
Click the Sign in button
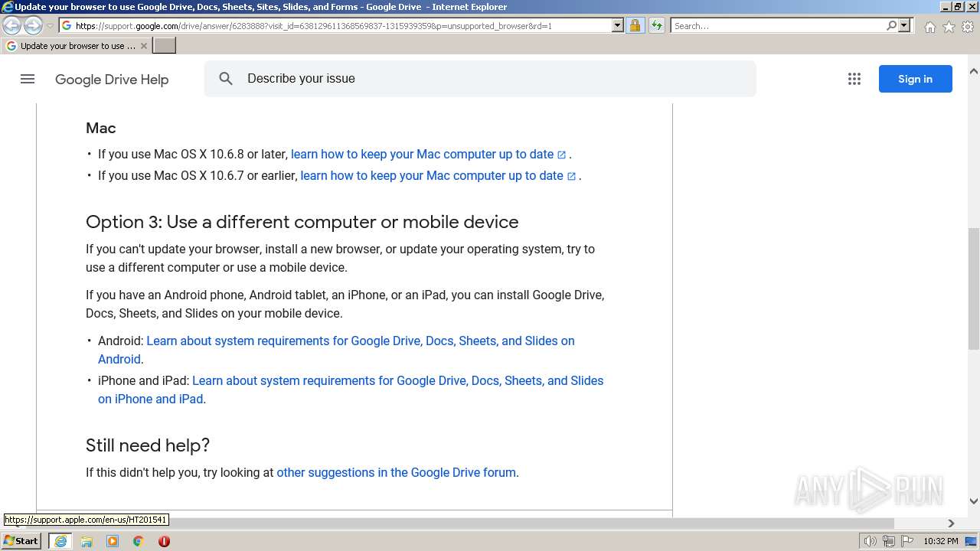click(915, 79)
